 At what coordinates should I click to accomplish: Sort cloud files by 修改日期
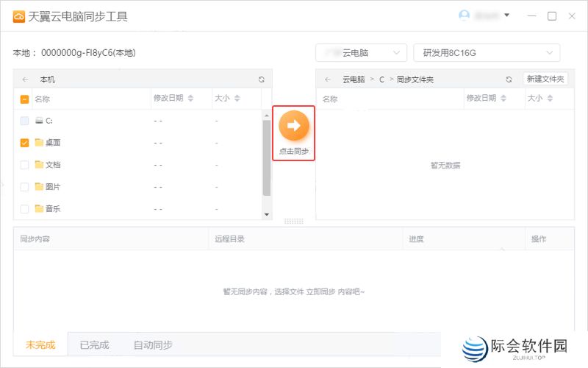[x=503, y=98]
